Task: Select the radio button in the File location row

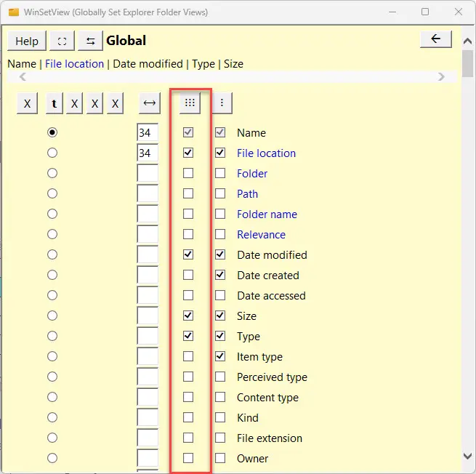Action: [52, 153]
